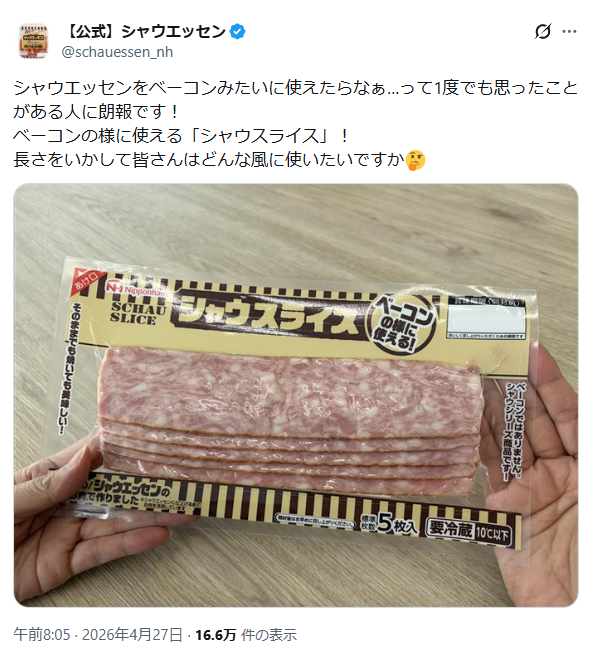Click the 件の表示 views label
The width and height of the screenshot is (592, 659).
pyautogui.click(x=269, y=634)
